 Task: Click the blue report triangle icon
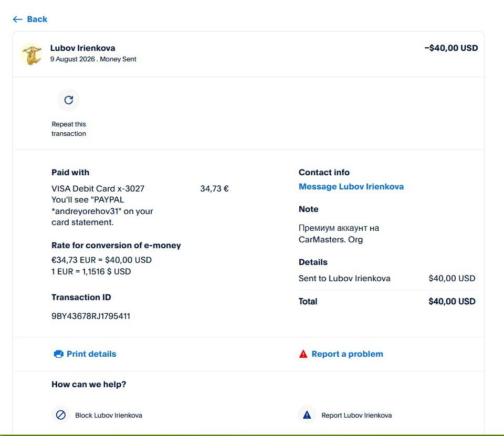pos(307,415)
